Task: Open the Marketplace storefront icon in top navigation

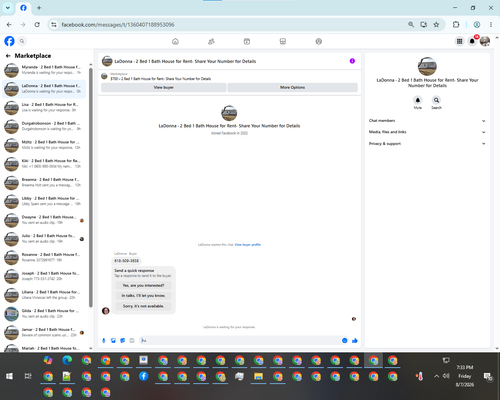Action: [x=283, y=41]
